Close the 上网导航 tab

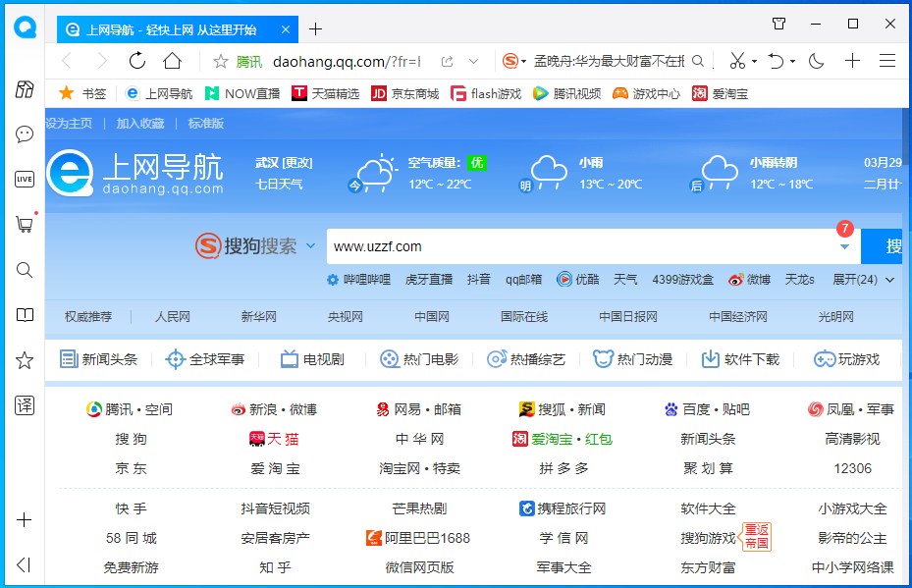click(286, 29)
